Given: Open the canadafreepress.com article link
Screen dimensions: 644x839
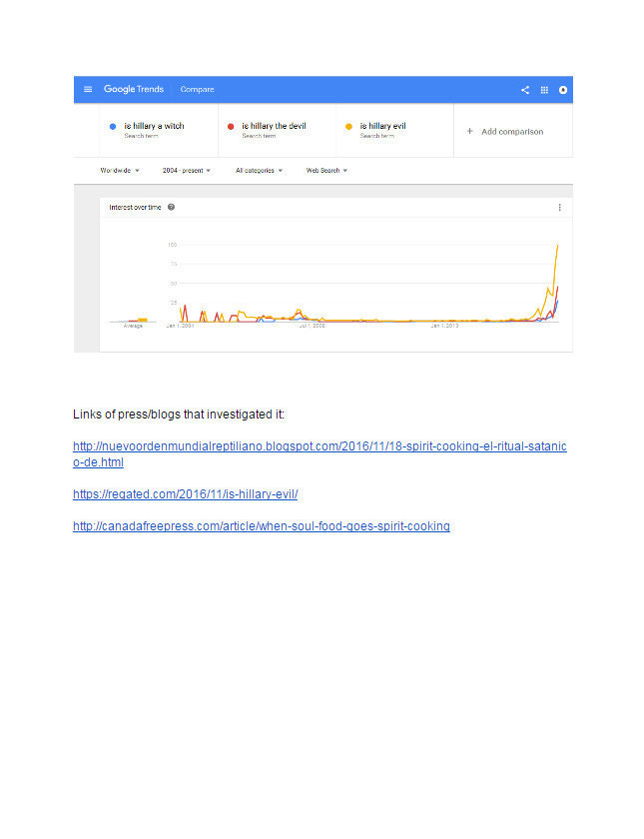Looking at the screenshot, I should coord(261,526).
